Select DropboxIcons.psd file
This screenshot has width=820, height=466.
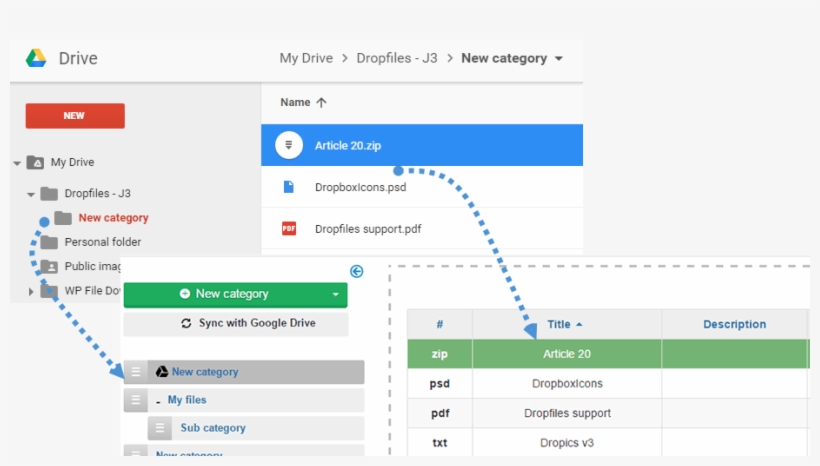coord(360,187)
